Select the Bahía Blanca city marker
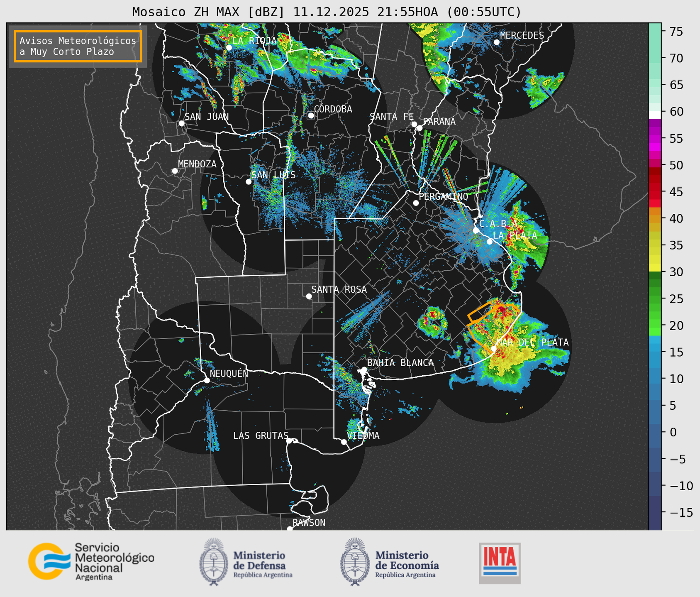The image size is (700, 597). point(364,369)
